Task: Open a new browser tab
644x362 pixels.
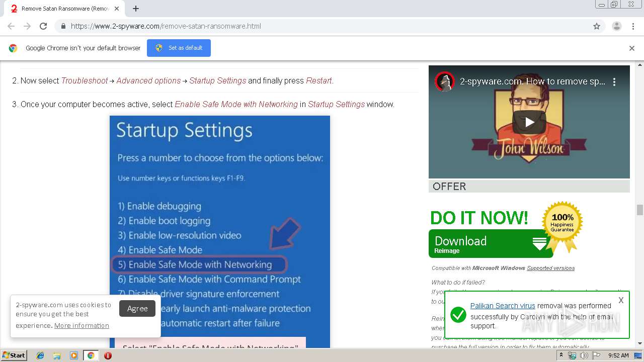Action: click(136, 9)
